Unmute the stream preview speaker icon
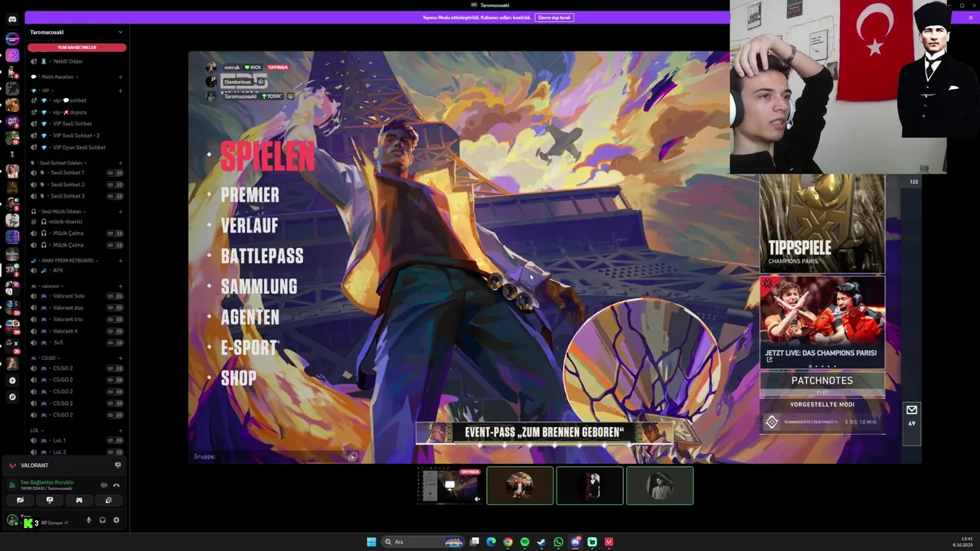This screenshot has width=980, height=551. coord(477,499)
